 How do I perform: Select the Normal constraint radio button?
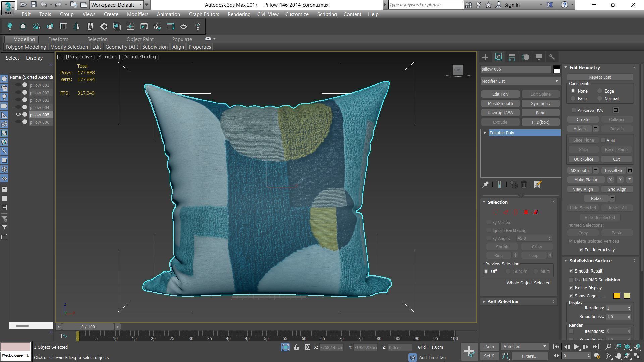coord(600,99)
